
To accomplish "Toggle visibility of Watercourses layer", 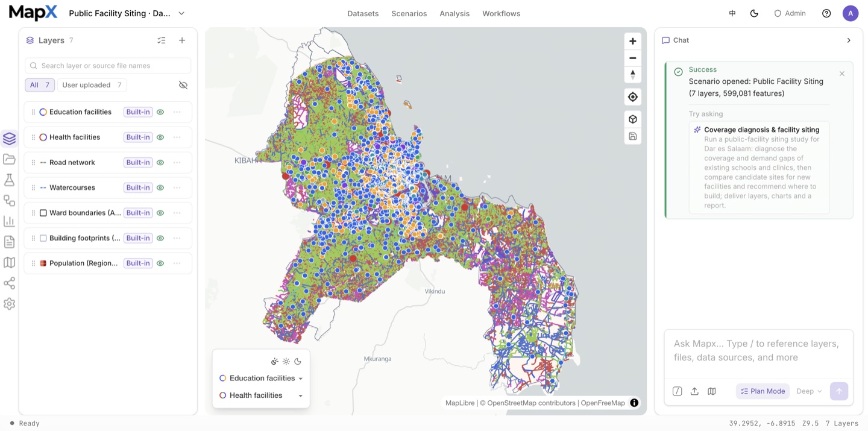I will point(160,187).
